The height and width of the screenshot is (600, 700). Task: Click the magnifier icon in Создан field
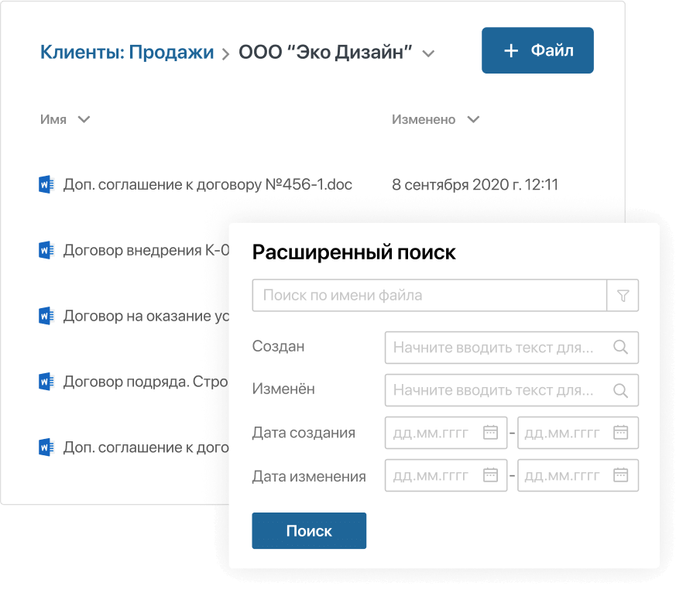(x=620, y=348)
